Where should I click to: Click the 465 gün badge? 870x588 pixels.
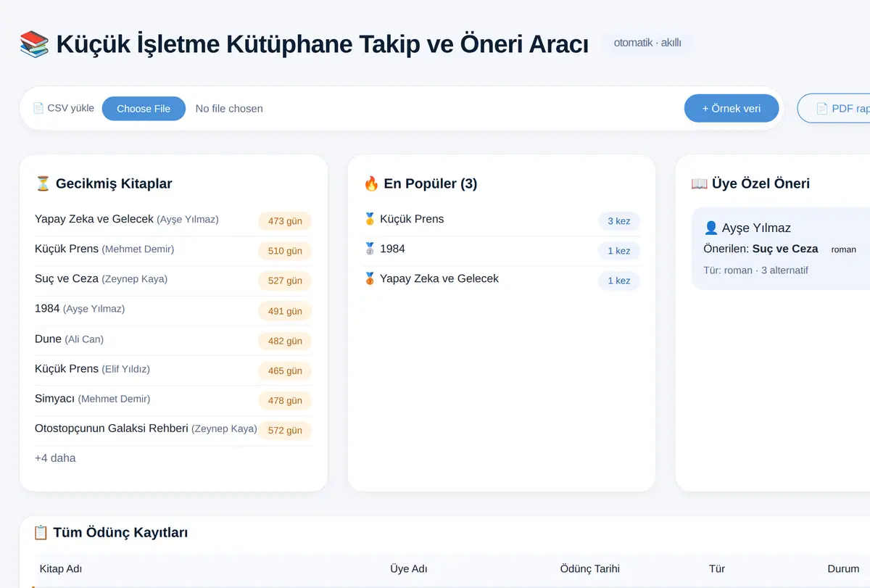click(285, 370)
